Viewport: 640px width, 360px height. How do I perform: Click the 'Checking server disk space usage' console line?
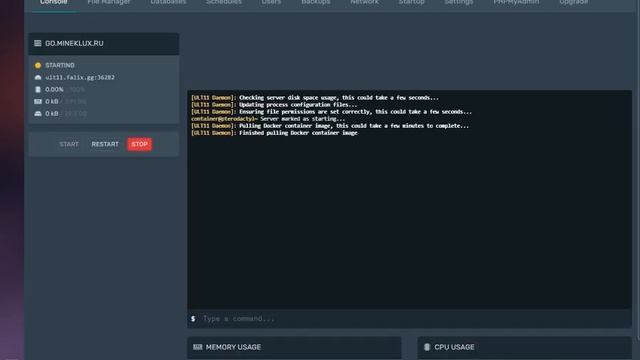click(315, 98)
